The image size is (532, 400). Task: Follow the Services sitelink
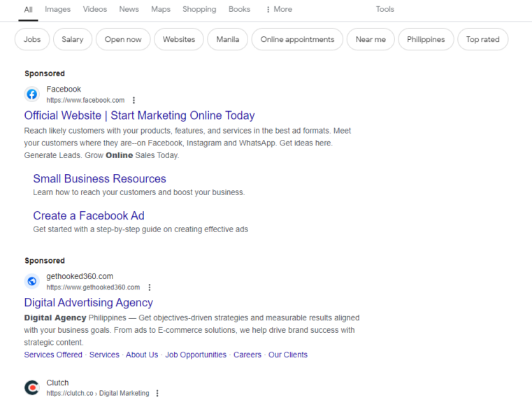pyautogui.click(x=104, y=355)
